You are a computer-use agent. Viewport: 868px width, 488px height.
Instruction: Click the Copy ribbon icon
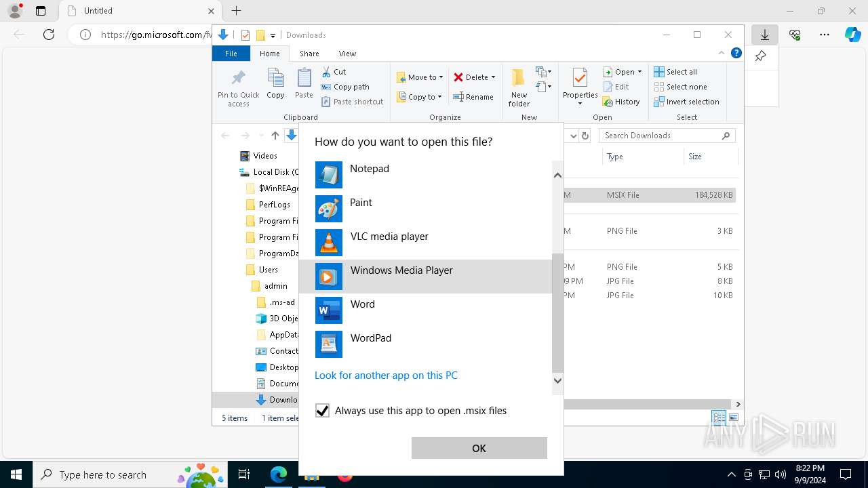pos(275,84)
